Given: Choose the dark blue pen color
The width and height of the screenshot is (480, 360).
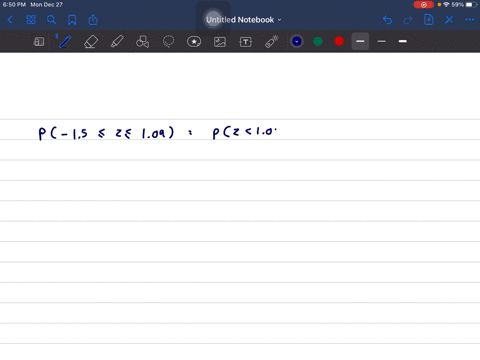Looking at the screenshot, I should [297, 41].
